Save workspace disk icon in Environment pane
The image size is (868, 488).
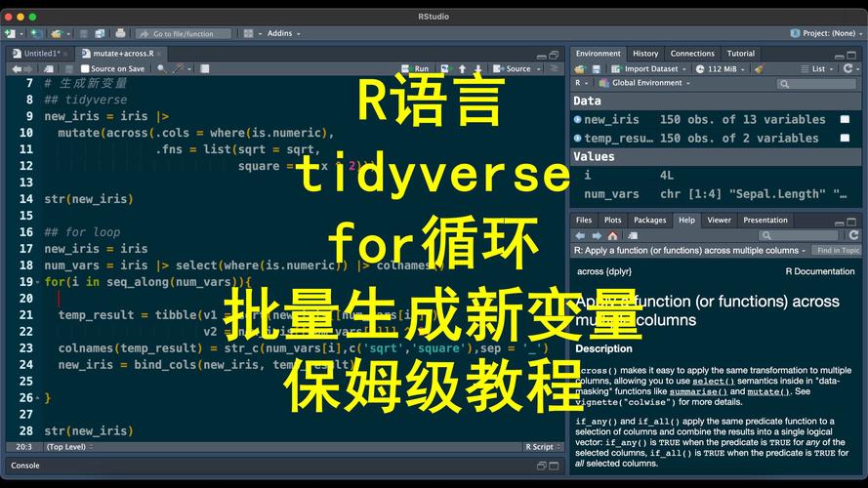tap(597, 69)
